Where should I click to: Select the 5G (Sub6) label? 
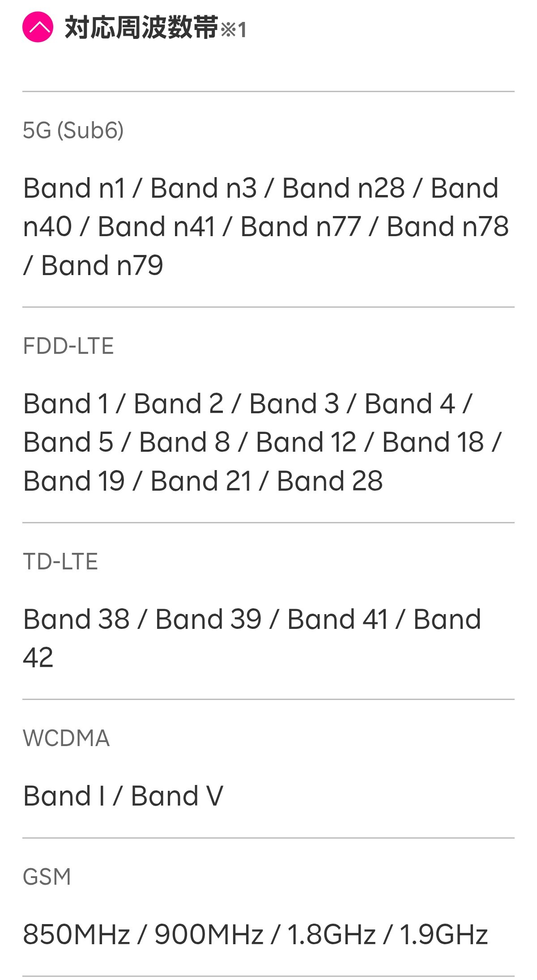point(73,131)
